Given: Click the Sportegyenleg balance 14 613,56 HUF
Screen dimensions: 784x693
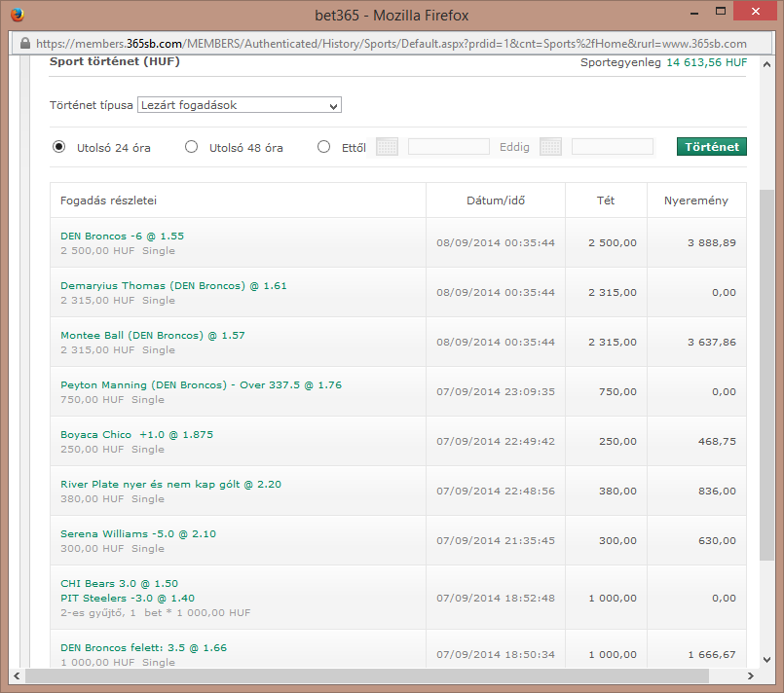Looking at the screenshot, I should pos(706,62).
